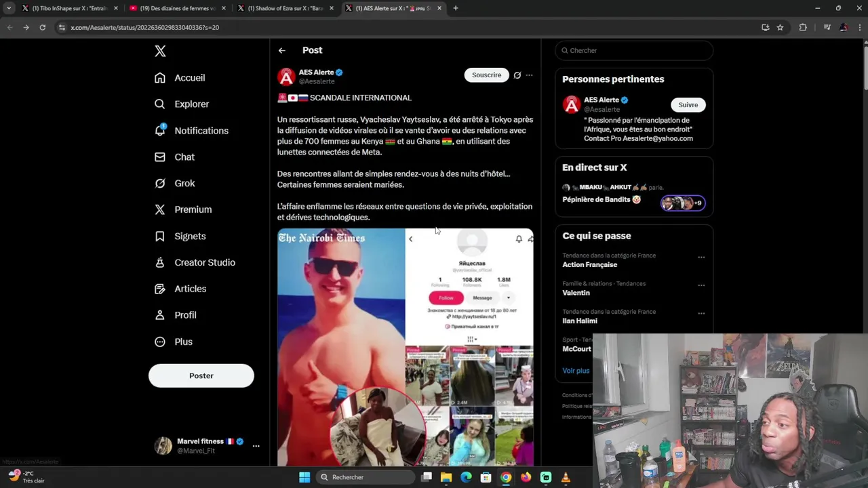
Task: Open the tab search dropdown arrow
Action: coord(9,8)
